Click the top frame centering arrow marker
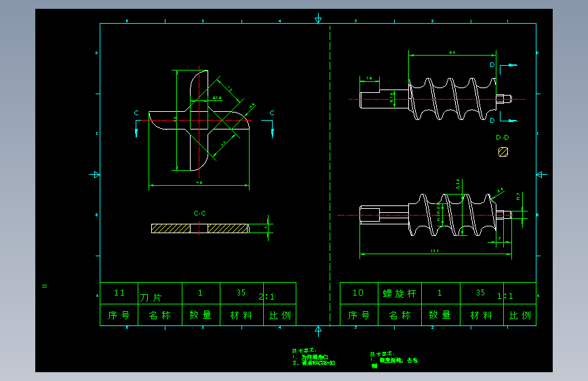 click(318, 19)
